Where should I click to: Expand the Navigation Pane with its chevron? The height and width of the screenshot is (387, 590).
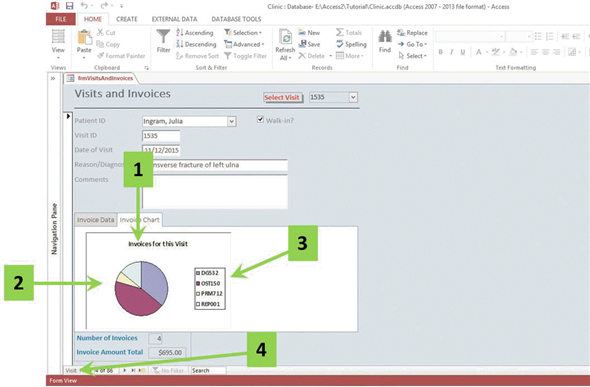coord(53,78)
